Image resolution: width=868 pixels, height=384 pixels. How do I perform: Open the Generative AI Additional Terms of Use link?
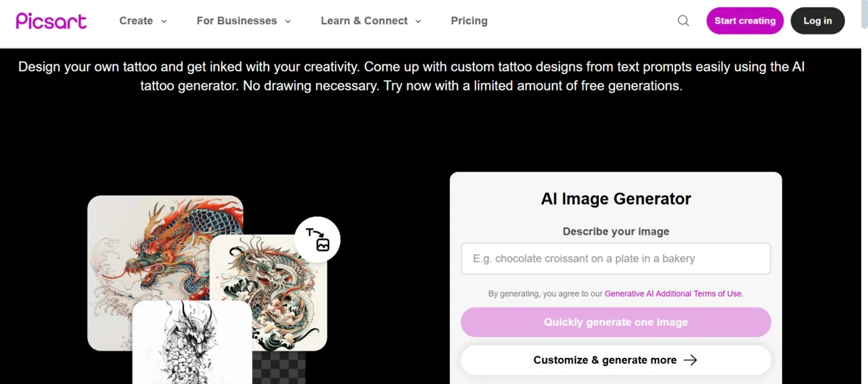click(673, 293)
